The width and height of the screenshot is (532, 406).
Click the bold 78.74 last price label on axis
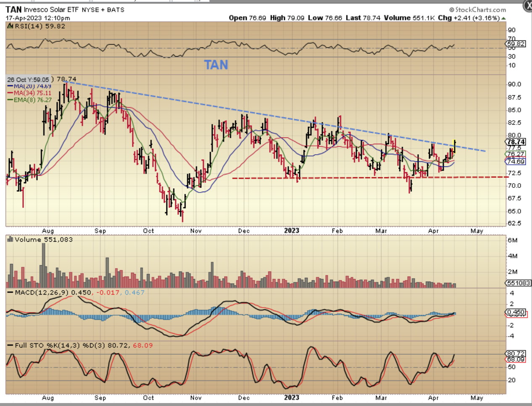coord(516,142)
